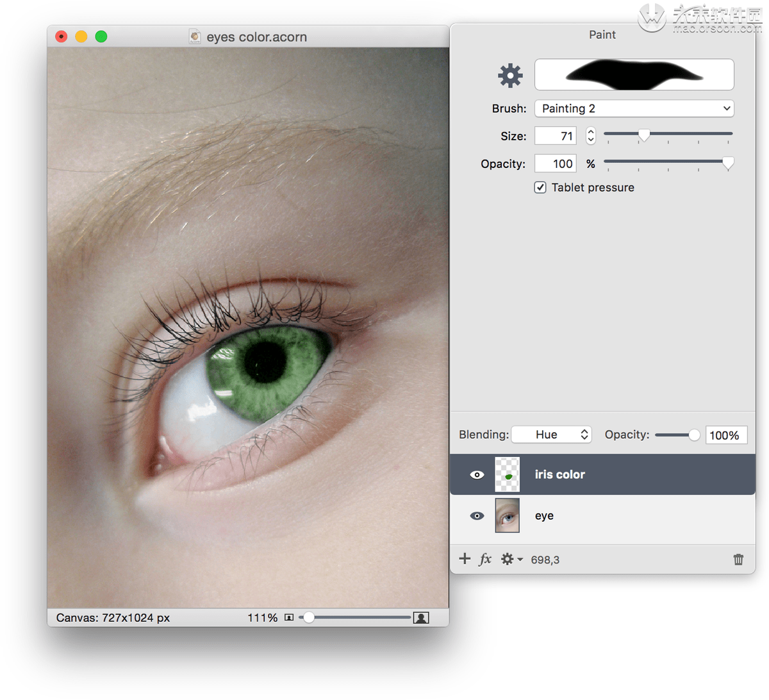Delete layer using the trash icon
Image resolution: width=769 pixels, height=700 pixels.
coord(738,560)
